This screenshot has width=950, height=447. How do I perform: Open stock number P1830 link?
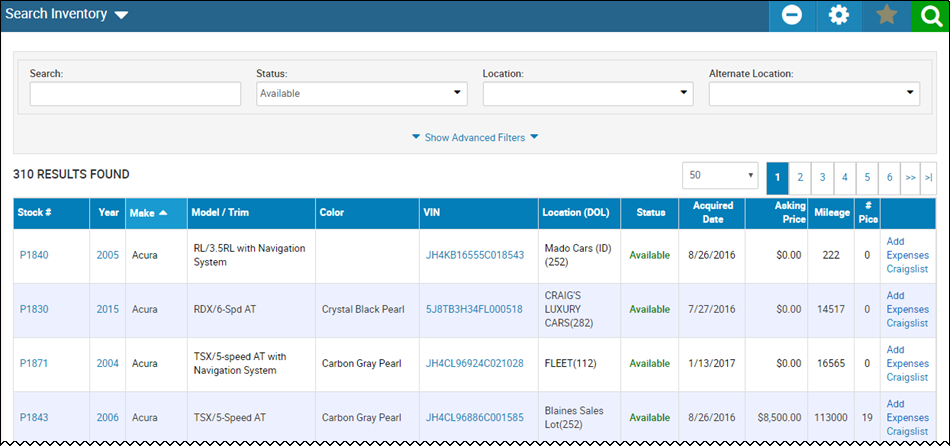click(x=34, y=310)
